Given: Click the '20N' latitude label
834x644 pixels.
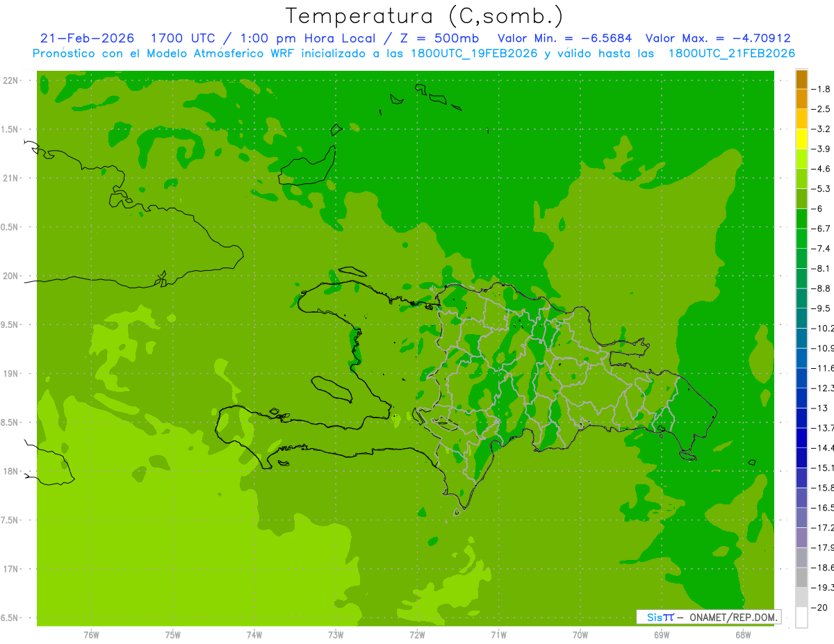Looking at the screenshot, I should point(11,276).
